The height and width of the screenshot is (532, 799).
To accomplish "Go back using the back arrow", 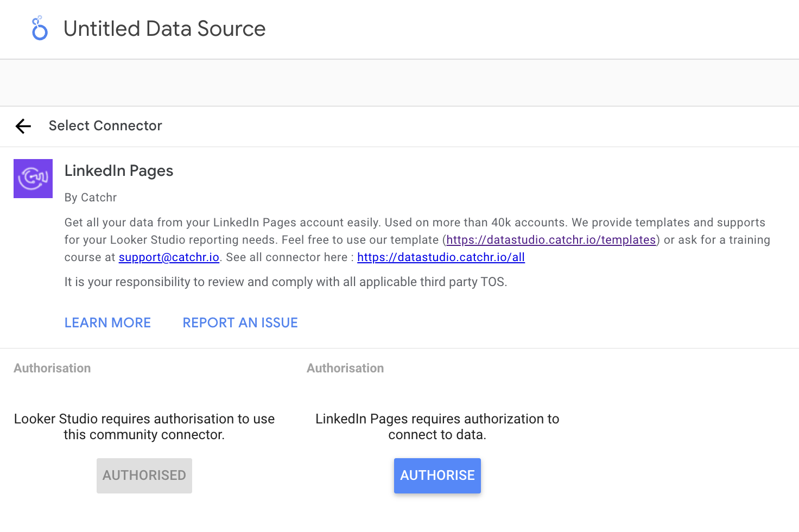I will [23, 126].
